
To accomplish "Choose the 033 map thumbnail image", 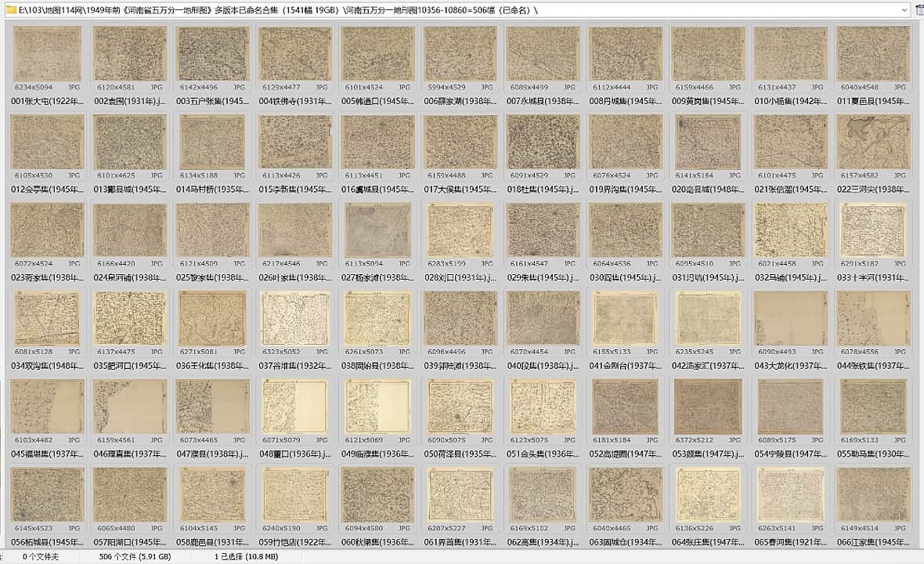I will pyautogui.click(x=873, y=230).
